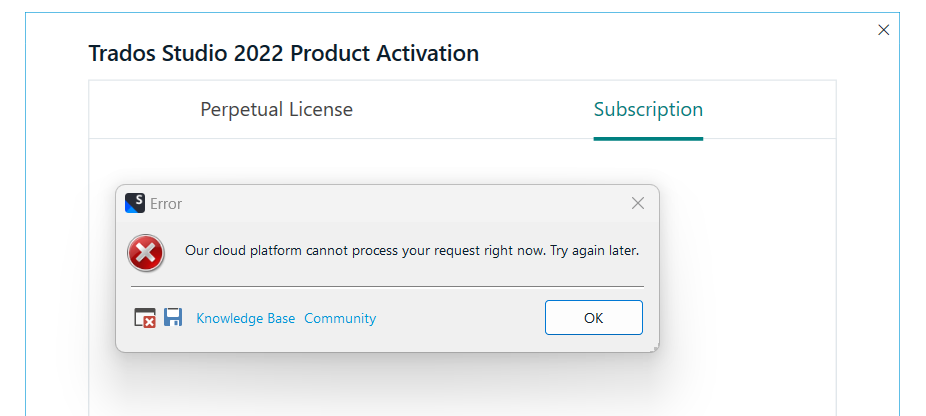926x416 pixels.
Task: Click the Trados S logo icon
Action: [x=135, y=203]
